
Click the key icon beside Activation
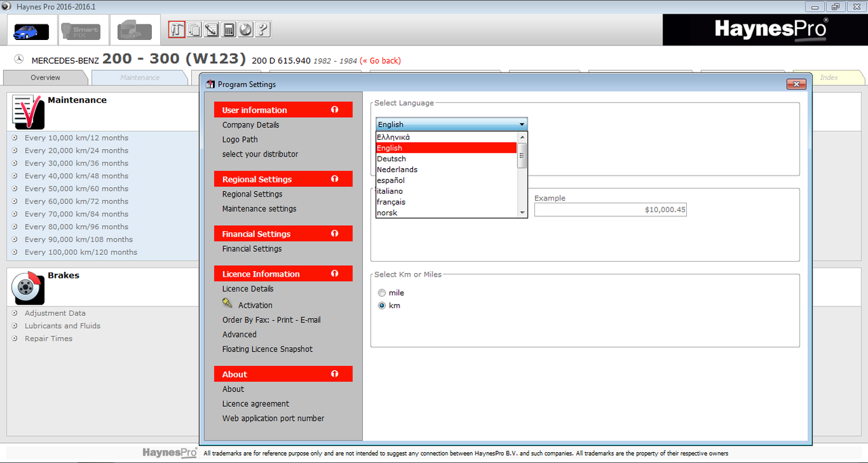pyautogui.click(x=227, y=303)
